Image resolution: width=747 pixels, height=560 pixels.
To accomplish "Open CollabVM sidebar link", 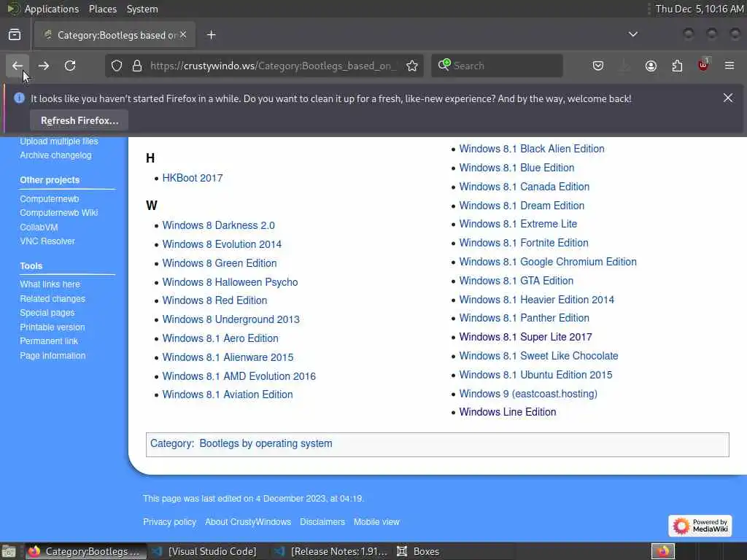I will point(39,227).
